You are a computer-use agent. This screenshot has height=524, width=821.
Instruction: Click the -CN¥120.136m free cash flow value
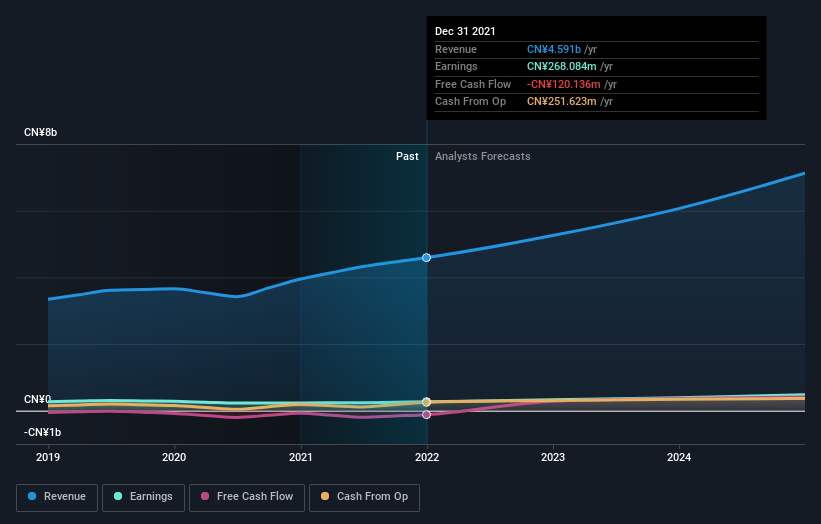coord(563,84)
